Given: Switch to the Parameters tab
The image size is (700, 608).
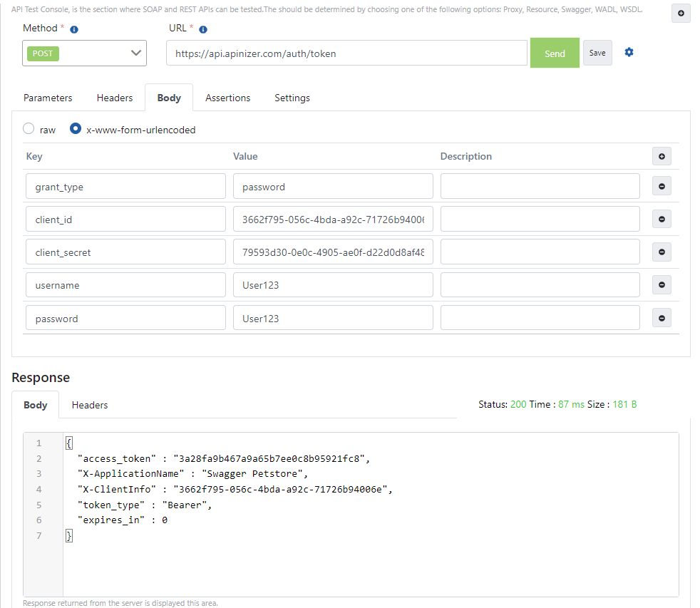Looking at the screenshot, I should 48,98.
